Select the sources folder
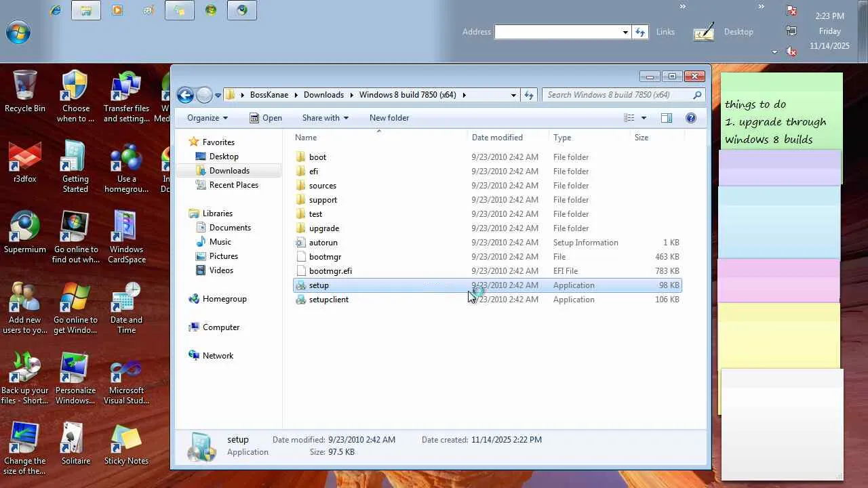Viewport: 868px width, 488px height. pyautogui.click(x=487, y=186)
